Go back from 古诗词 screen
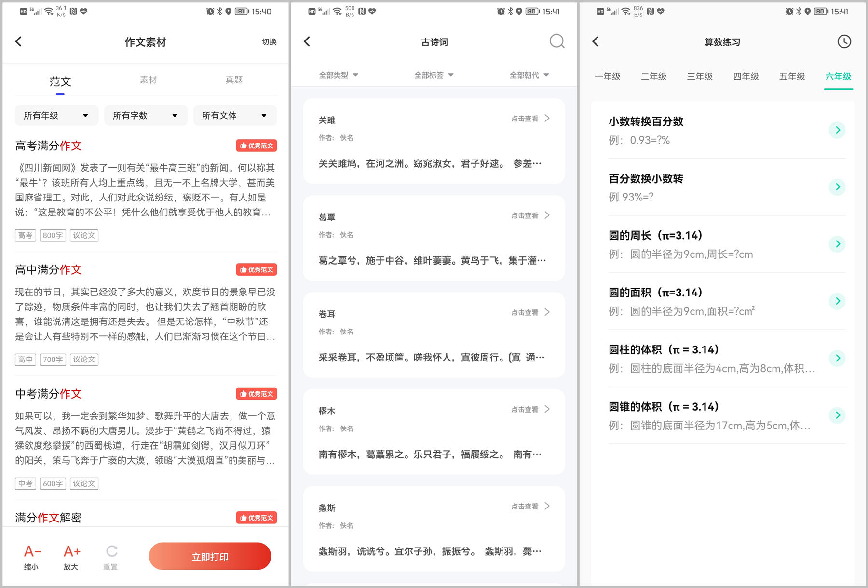Viewport: 868px width, 588px height. point(307,41)
